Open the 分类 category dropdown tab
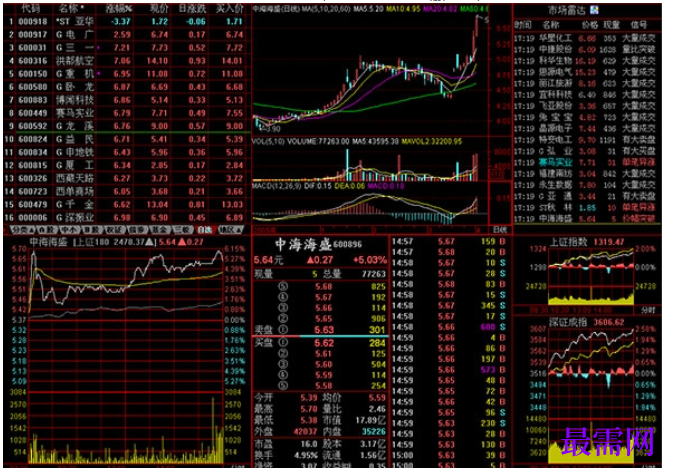Image resolution: width=673 pixels, height=473 pixels. click(x=21, y=230)
